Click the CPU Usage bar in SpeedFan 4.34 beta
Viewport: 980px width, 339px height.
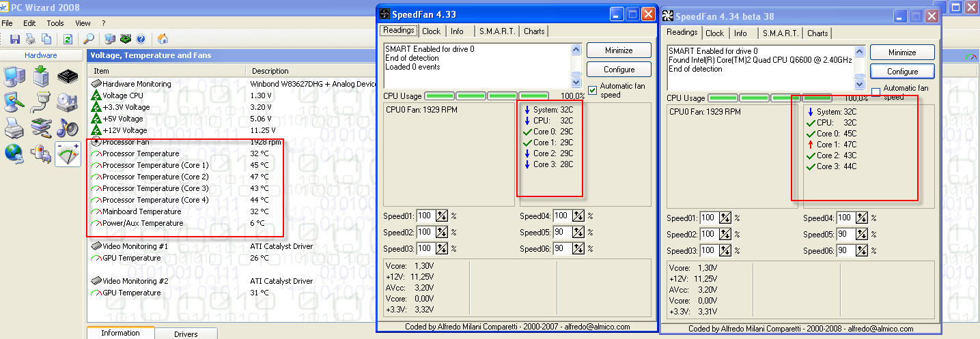click(x=770, y=98)
